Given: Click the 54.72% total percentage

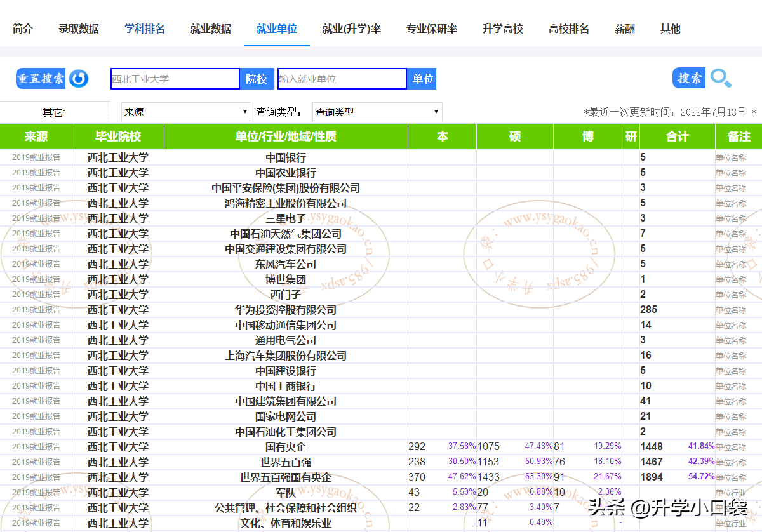Looking at the screenshot, I should coord(701,477).
